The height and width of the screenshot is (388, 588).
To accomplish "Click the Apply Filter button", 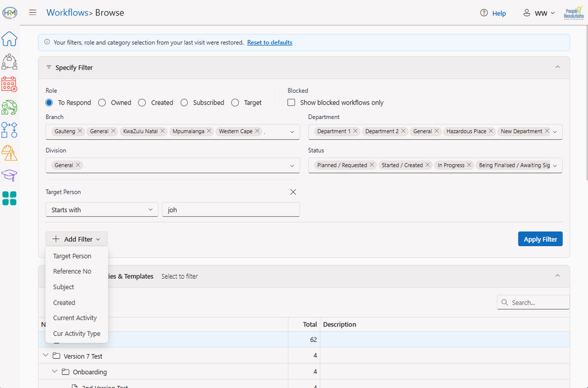I will click(x=540, y=239).
